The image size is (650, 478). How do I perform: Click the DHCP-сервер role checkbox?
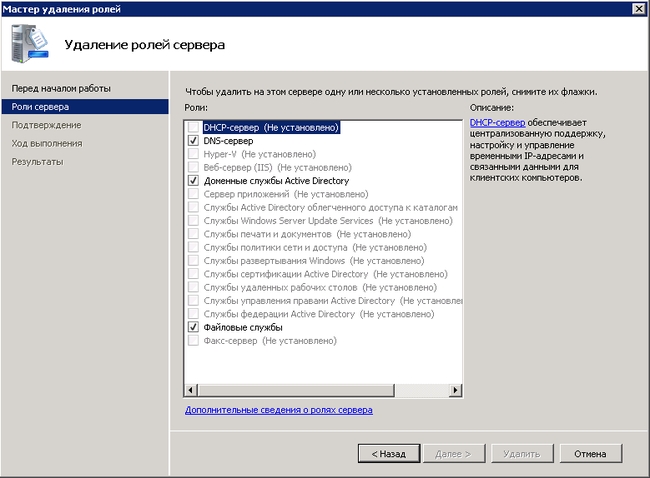pos(193,128)
